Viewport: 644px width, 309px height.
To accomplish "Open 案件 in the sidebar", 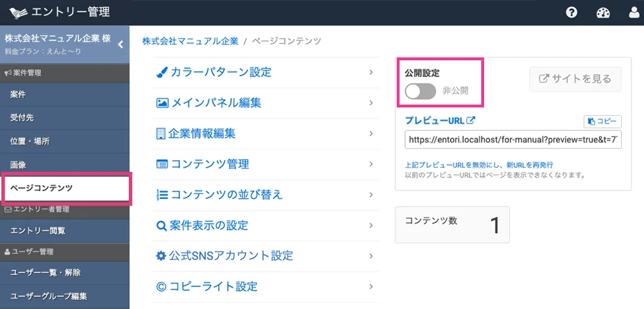I will tap(64, 94).
